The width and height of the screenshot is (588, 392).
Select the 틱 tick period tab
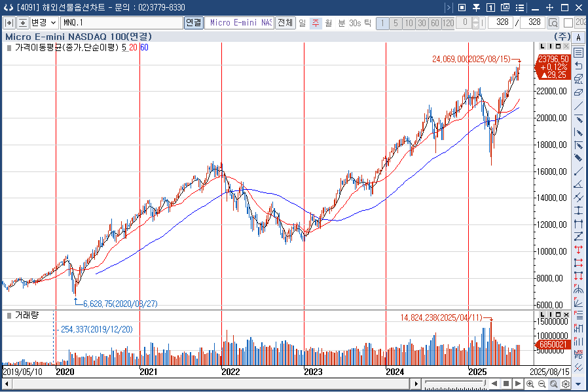coord(367,23)
